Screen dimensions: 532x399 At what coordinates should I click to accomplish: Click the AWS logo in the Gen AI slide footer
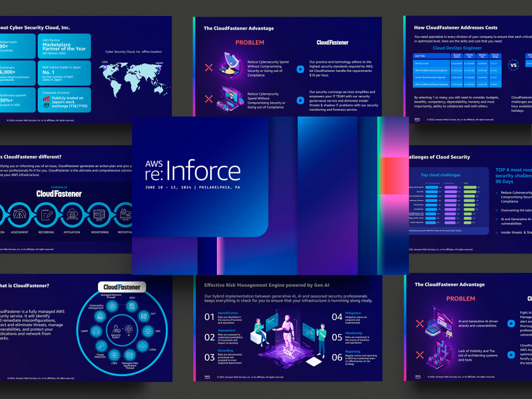[x=207, y=377]
